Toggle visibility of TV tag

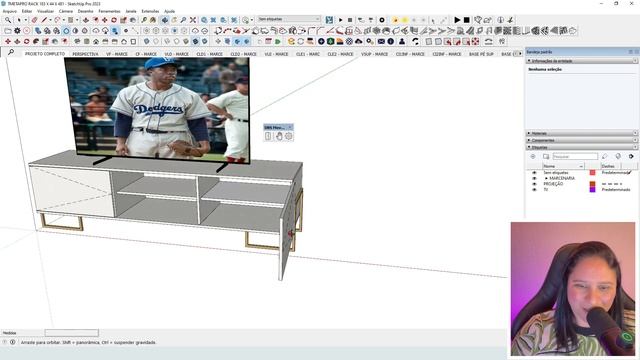[534, 190]
